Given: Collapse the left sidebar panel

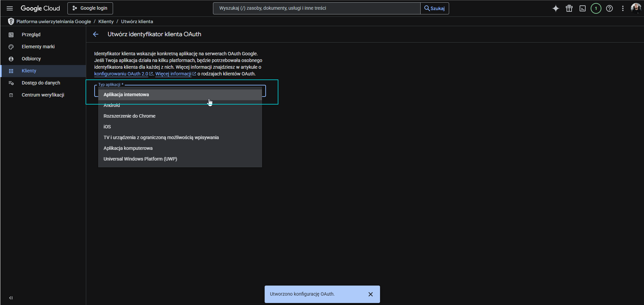Looking at the screenshot, I should pyautogui.click(x=11, y=298).
